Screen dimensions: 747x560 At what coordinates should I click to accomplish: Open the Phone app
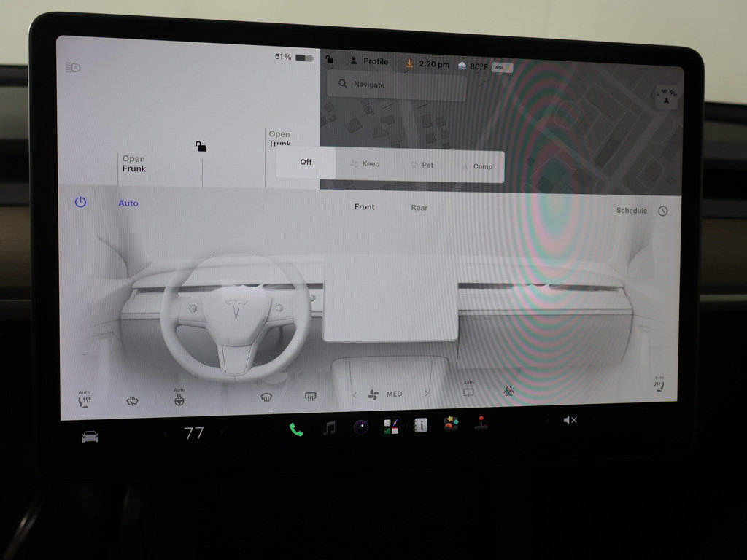296,430
